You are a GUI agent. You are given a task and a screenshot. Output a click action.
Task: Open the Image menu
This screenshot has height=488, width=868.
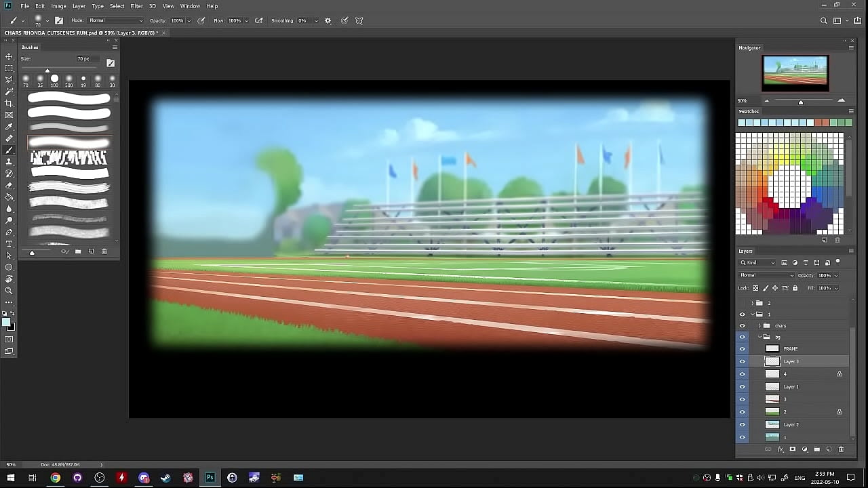coord(59,6)
